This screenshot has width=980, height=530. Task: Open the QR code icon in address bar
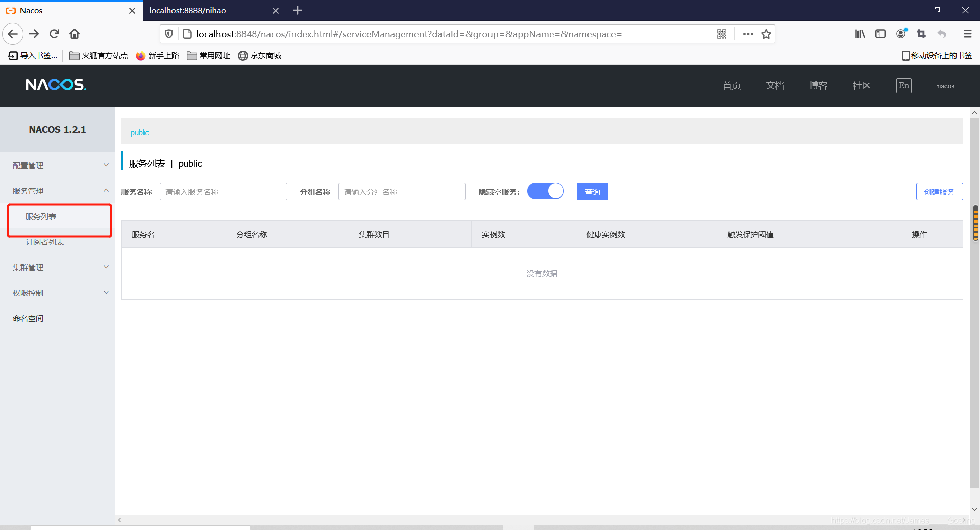point(722,34)
